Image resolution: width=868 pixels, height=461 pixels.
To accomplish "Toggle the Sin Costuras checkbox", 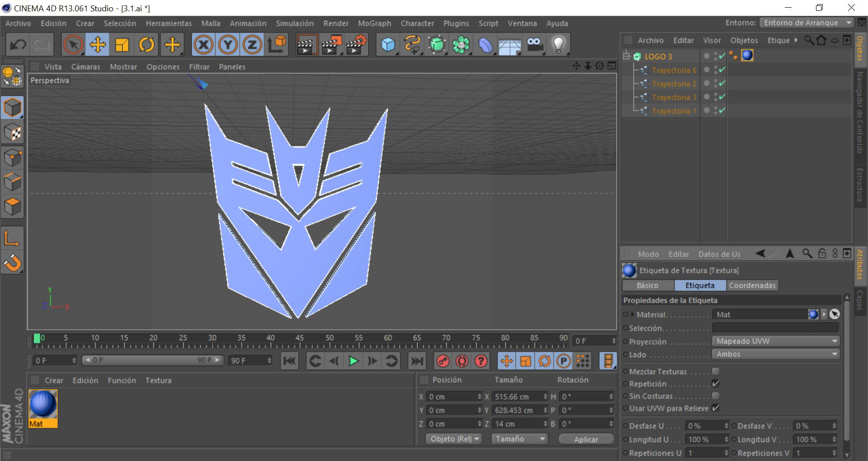I will 715,396.
